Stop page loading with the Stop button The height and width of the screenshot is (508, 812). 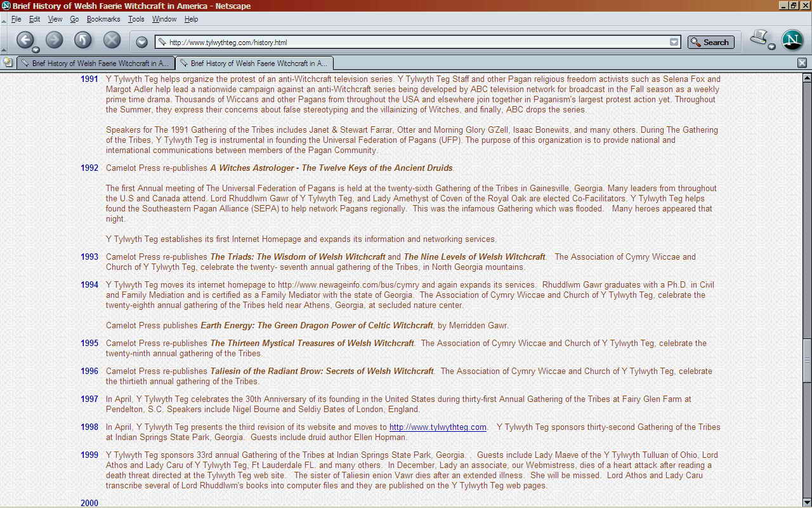(x=112, y=41)
